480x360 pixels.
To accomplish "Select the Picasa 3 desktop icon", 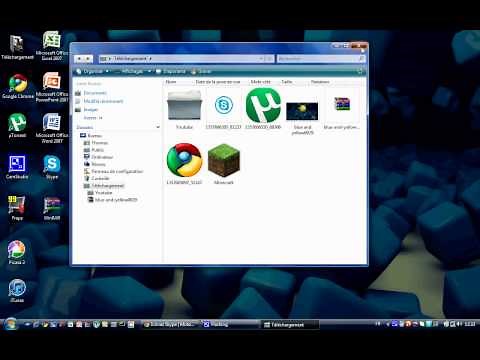I will pyautogui.click(x=17, y=252).
